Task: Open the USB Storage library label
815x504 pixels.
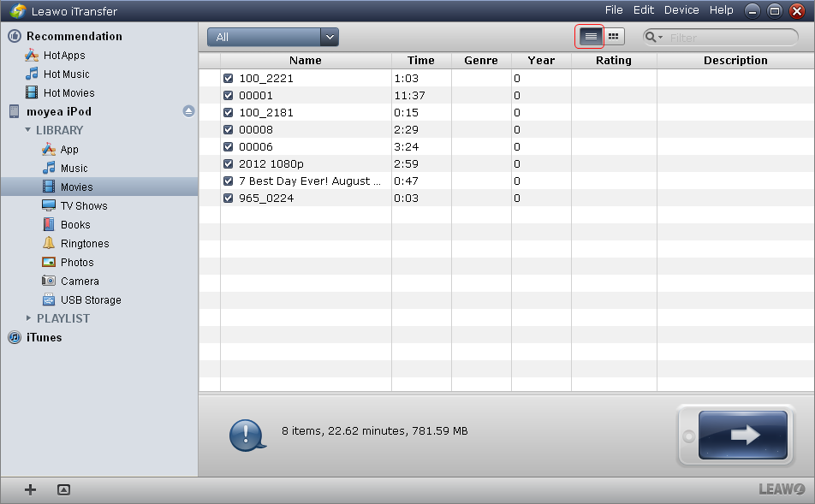Action: click(x=91, y=299)
